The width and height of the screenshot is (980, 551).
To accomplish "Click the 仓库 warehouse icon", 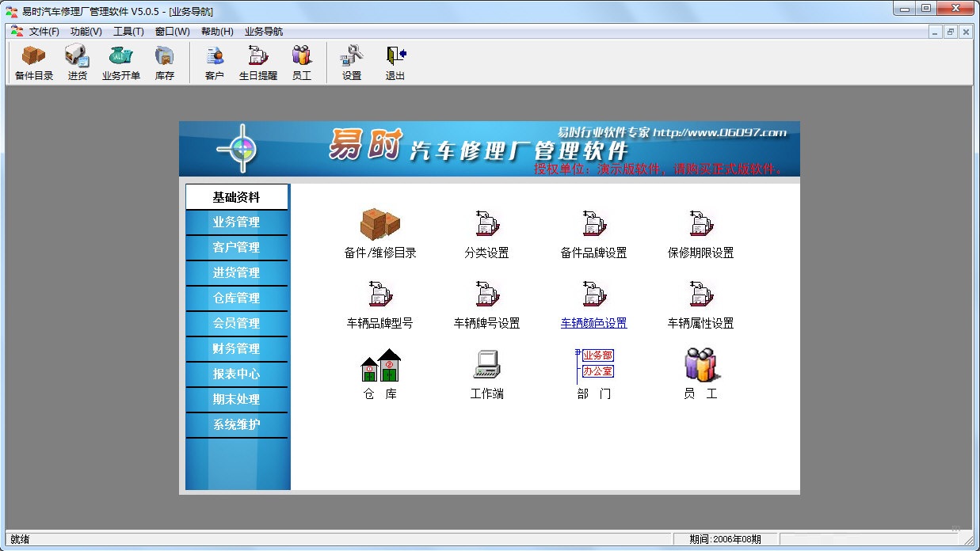I will (x=380, y=366).
